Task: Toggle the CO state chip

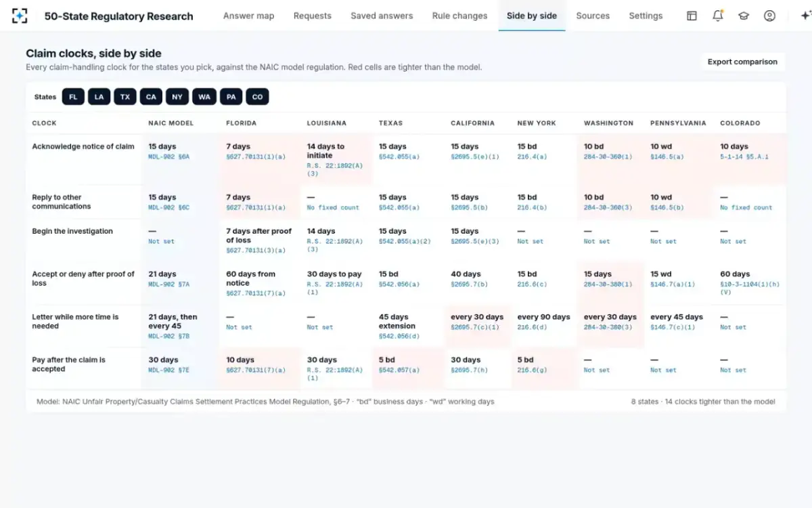Action: tap(257, 97)
